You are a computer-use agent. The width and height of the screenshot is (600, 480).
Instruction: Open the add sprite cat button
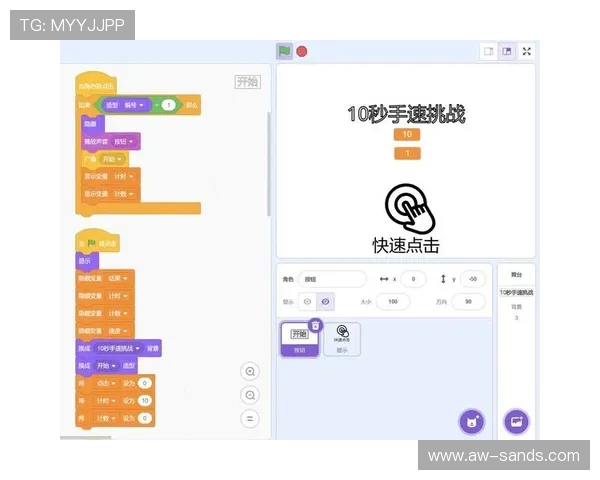(471, 422)
